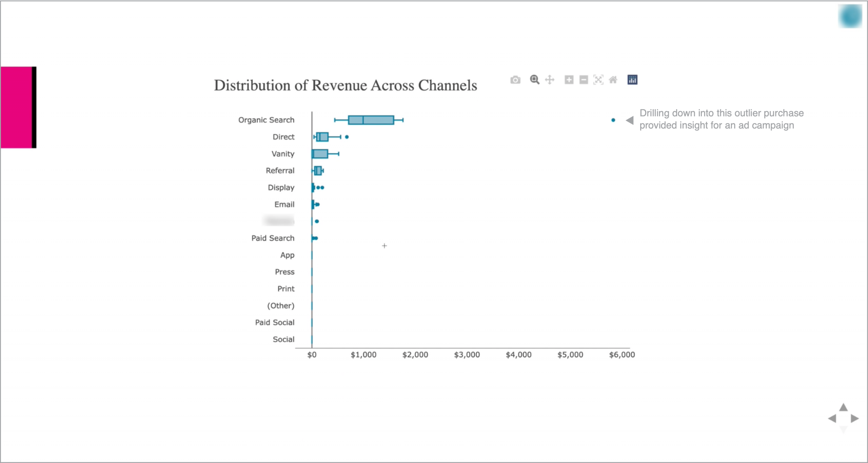
Task: Go to previous slide left arrow
Action: tap(832, 419)
